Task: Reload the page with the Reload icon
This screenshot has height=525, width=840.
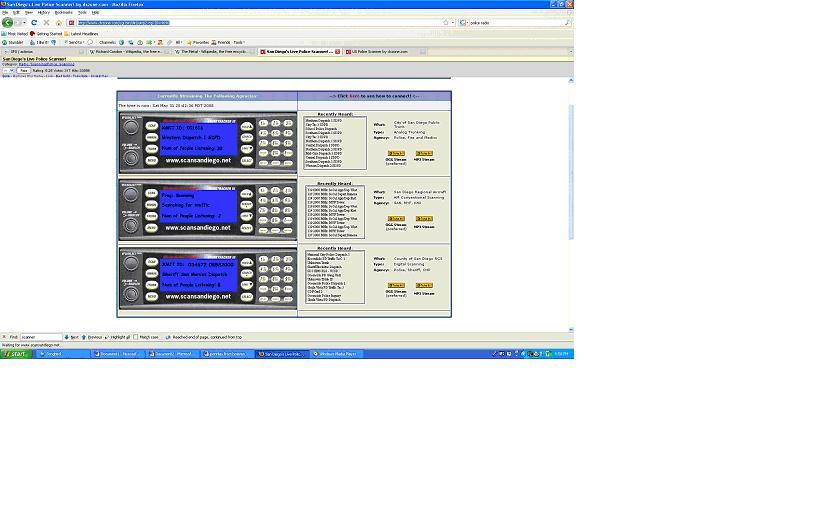Action: pyautogui.click(x=34, y=22)
